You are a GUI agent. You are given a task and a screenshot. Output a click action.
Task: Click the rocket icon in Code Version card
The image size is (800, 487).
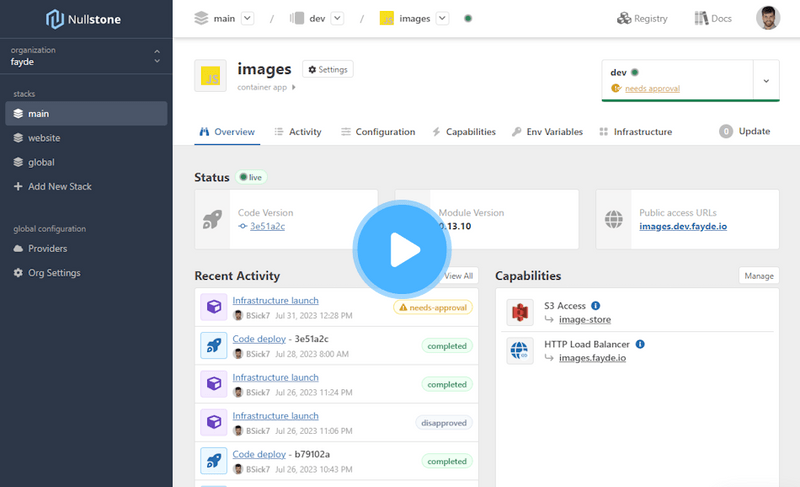click(x=212, y=220)
